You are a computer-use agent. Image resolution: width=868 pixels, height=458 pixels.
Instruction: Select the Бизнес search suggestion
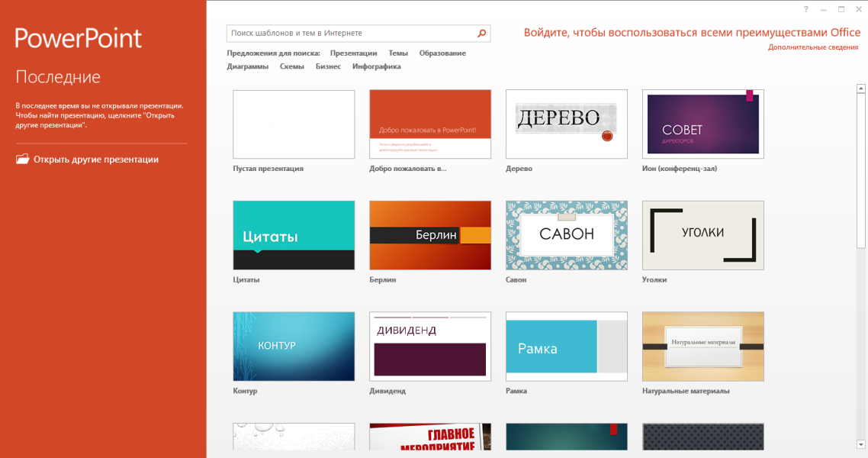328,66
